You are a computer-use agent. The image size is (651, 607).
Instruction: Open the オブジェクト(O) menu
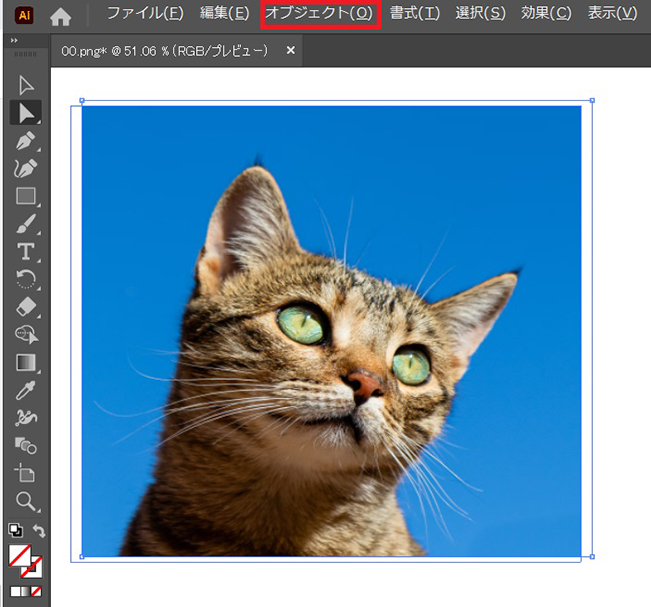[x=319, y=14]
